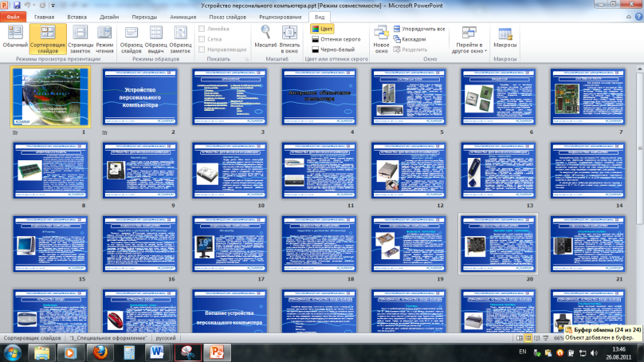Select slide 17 with the 19-inch monitor
The image size is (644, 362).
(230, 244)
